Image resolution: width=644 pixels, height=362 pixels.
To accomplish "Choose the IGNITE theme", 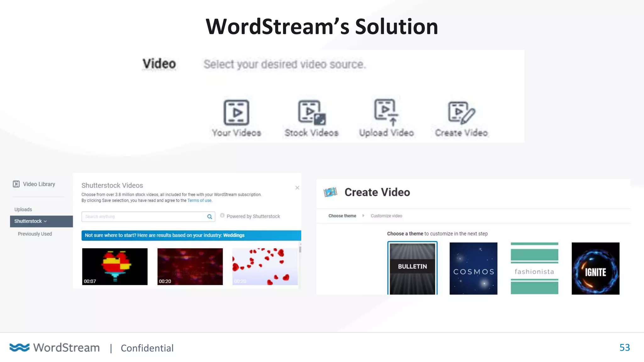I will click(x=595, y=268).
